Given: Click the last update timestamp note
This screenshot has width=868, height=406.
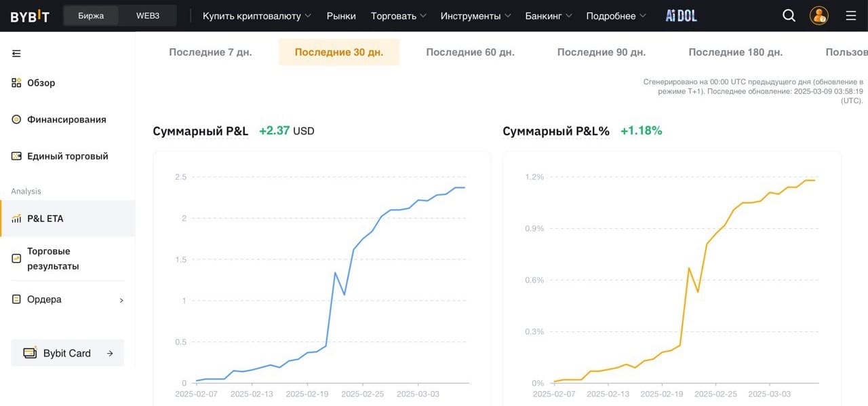Looking at the screenshot, I should 753,91.
